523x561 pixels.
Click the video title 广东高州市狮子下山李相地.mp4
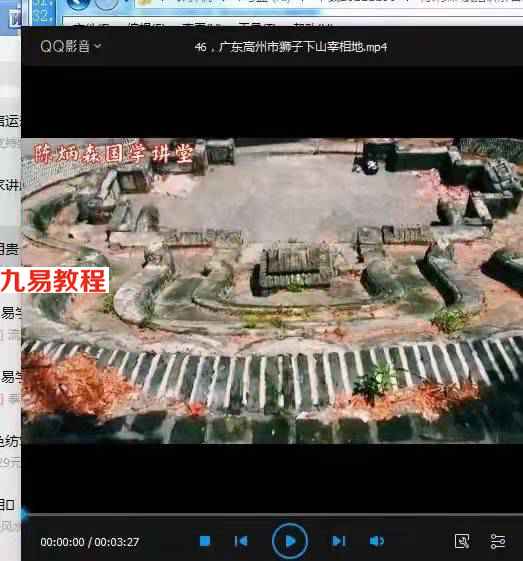291,47
